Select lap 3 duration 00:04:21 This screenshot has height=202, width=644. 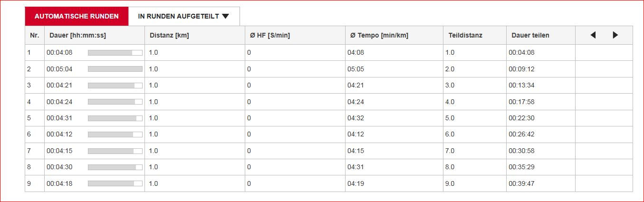point(59,86)
